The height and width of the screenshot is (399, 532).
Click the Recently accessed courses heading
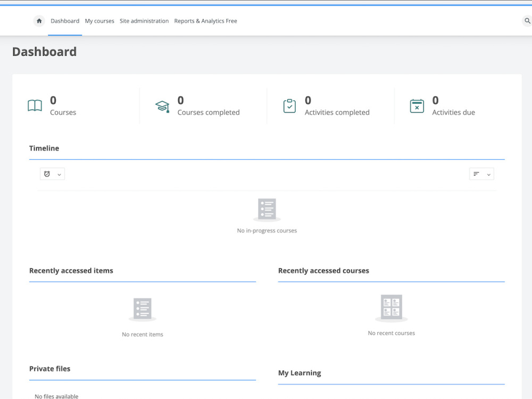323,271
